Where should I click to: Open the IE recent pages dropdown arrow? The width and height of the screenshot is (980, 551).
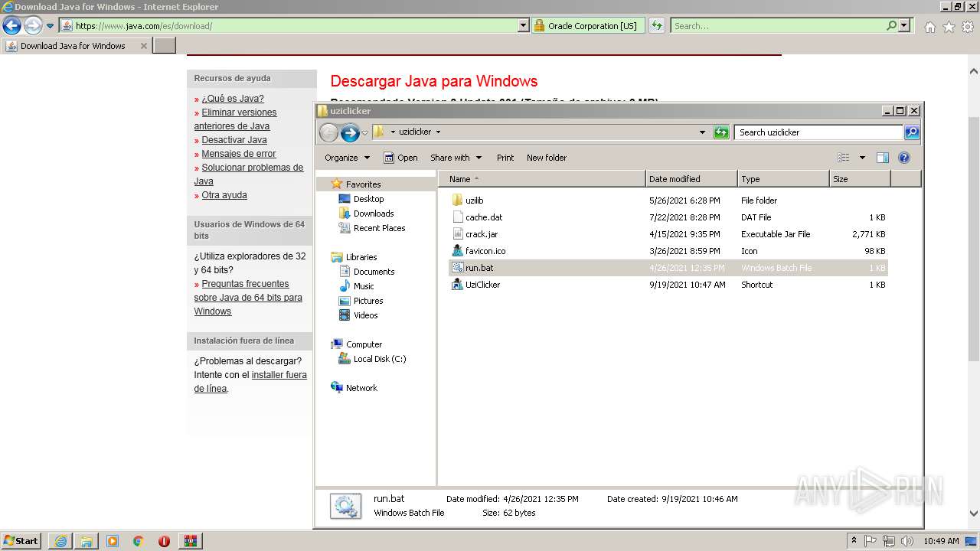pos(51,26)
